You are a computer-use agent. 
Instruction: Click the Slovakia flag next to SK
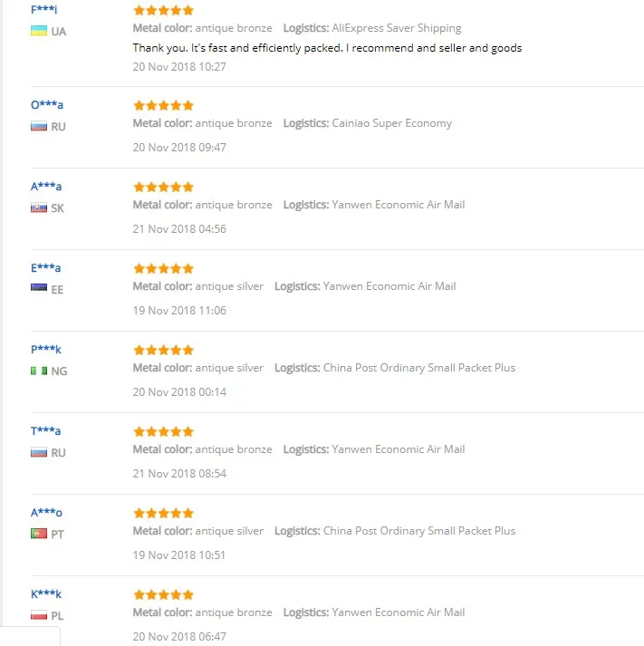tap(39, 207)
